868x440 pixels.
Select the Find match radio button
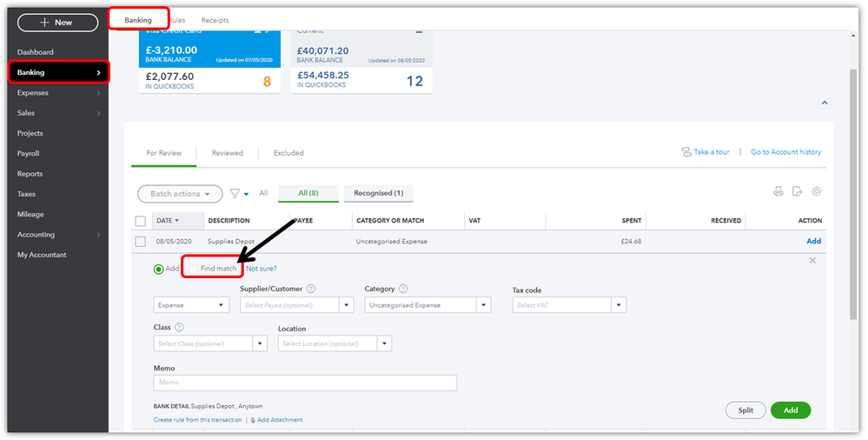[193, 270]
